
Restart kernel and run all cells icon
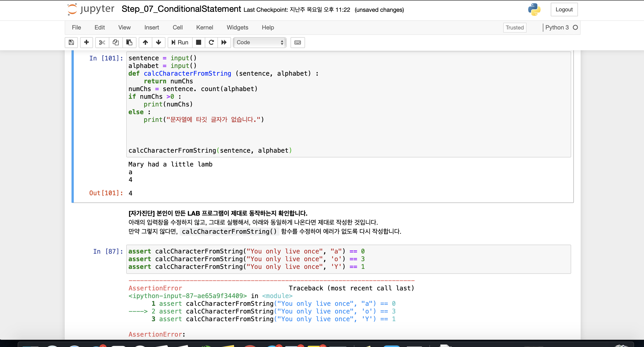224,42
